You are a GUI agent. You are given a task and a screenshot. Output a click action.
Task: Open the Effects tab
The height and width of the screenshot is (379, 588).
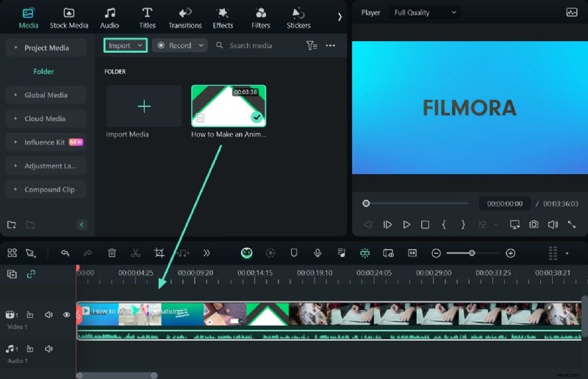click(223, 18)
